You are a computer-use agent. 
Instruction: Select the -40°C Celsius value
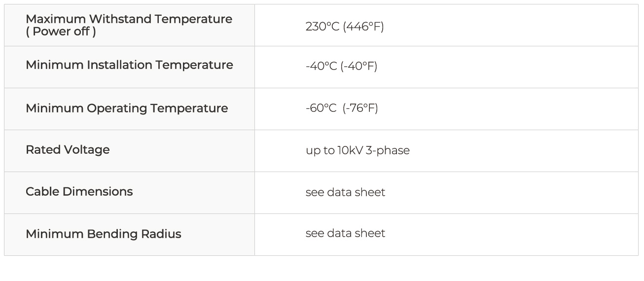(x=321, y=66)
